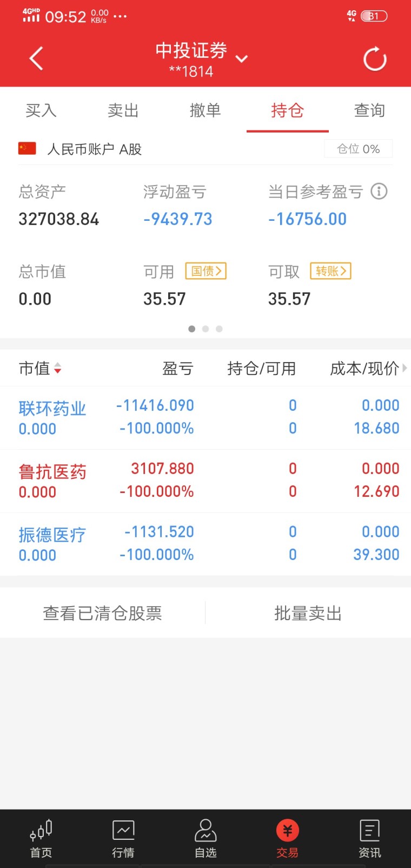The width and height of the screenshot is (411, 868).
Task: Expand the 中投证券 account selector
Action: click(242, 58)
